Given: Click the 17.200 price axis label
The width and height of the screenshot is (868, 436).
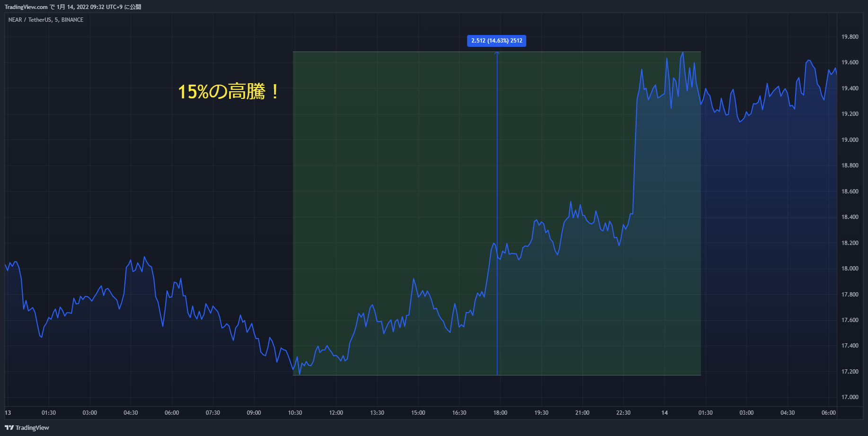Looking at the screenshot, I should (850, 372).
